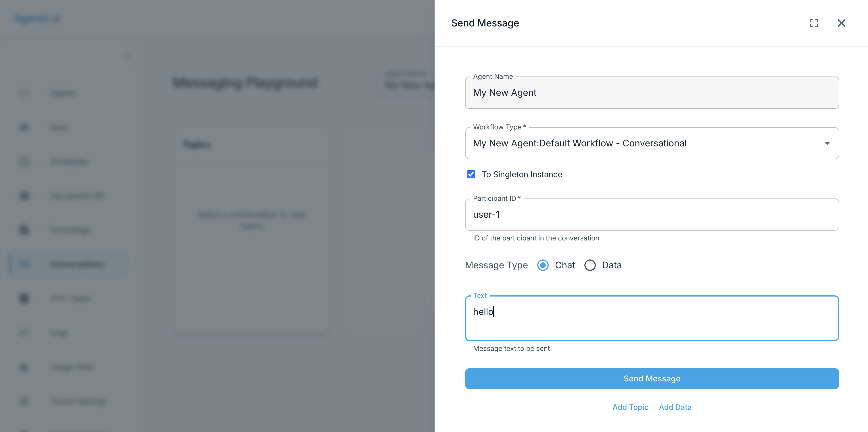
Task: Click the Documents DB sidebar icon
Action: click(24, 196)
